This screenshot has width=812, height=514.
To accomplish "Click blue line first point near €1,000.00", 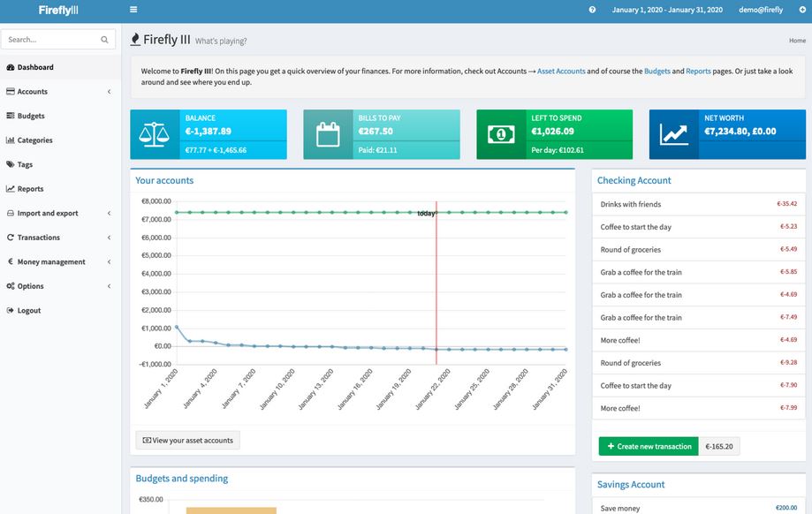I will pyautogui.click(x=177, y=327).
